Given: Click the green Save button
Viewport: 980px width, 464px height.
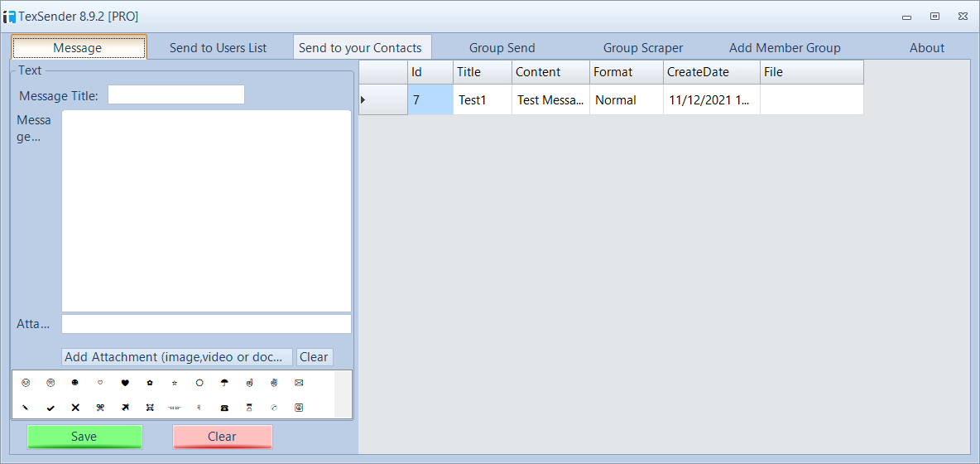Looking at the screenshot, I should click(x=84, y=437).
